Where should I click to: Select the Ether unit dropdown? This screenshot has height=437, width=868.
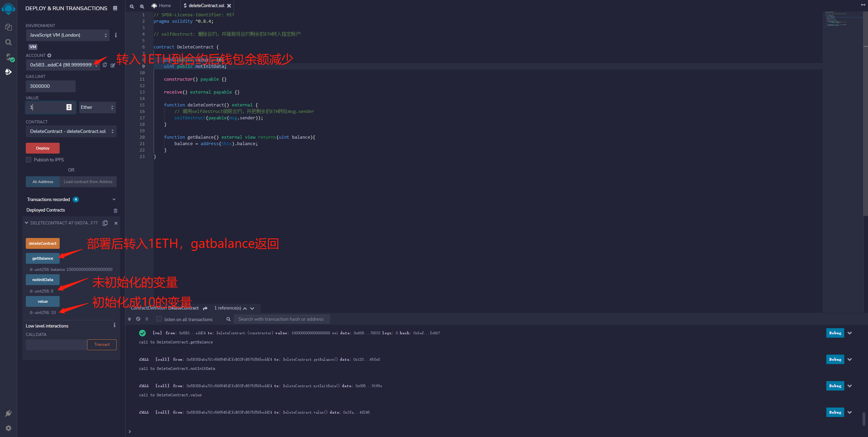point(95,107)
